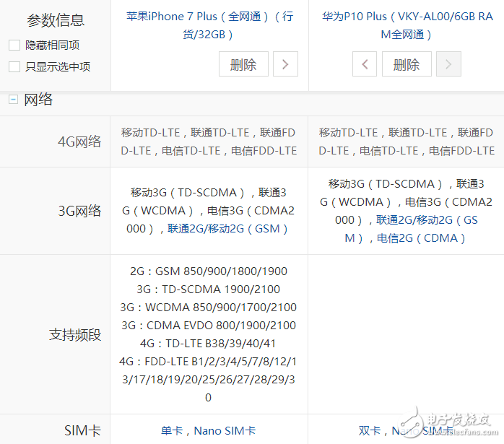The width and height of the screenshot is (504, 444).
Task: Delete iPhone 7 Plus from comparison
Action: 243,64
